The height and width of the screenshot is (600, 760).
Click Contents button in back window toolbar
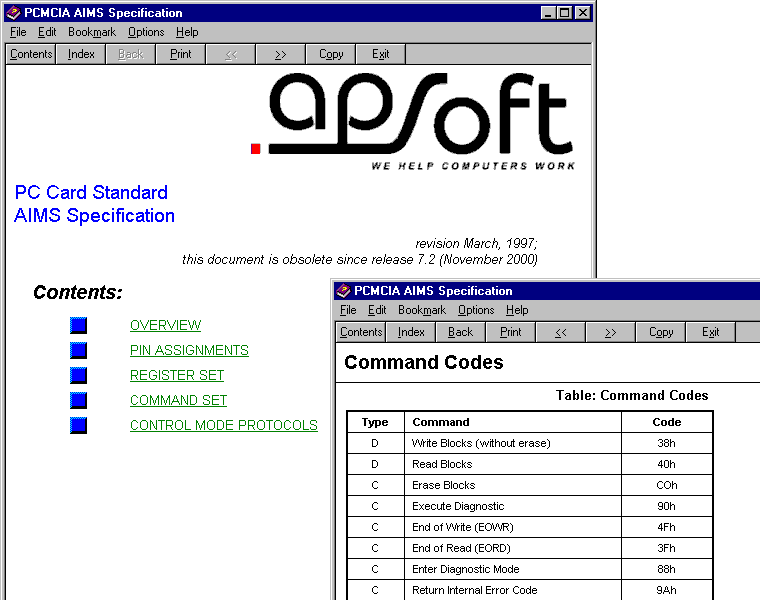click(31, 54)
